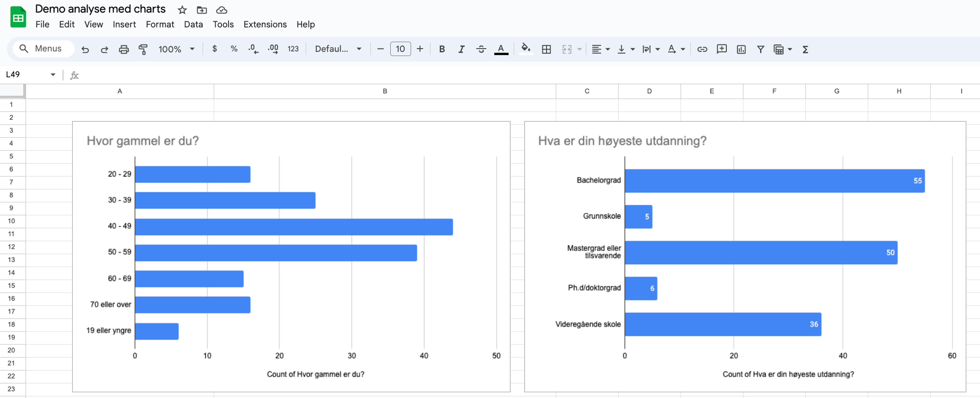Create a filter with funnel icon

(x=760, y=49)
